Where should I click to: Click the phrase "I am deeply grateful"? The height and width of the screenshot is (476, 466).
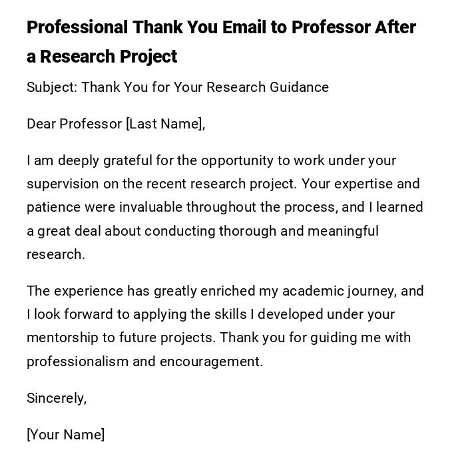(90, 160)
